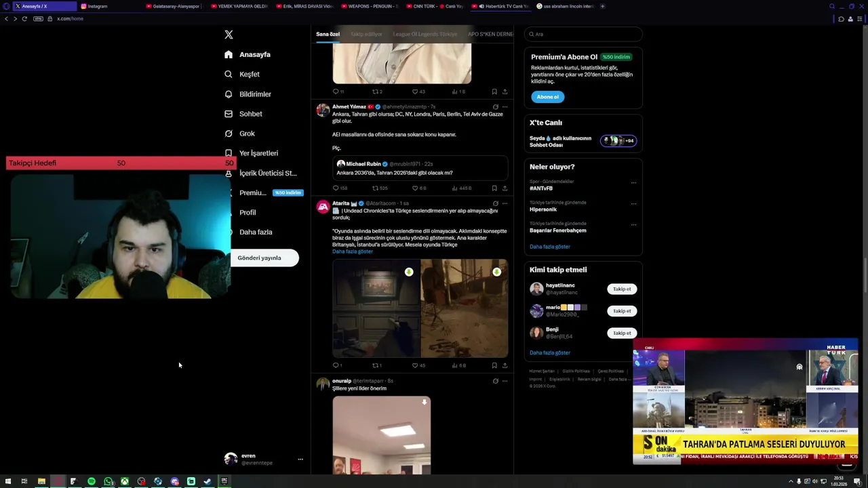Click the X logo in the sidebar
The image size is (868, 488).
click(x=229, y=35)
